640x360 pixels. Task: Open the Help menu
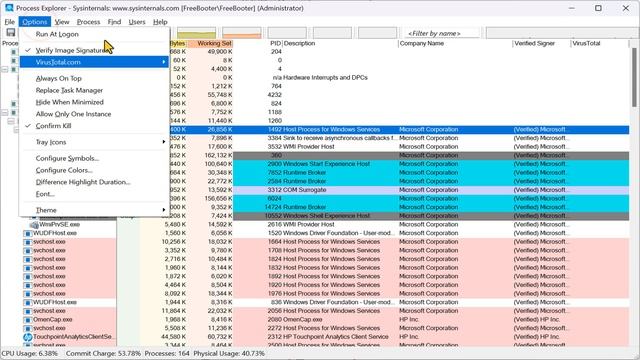160,22
